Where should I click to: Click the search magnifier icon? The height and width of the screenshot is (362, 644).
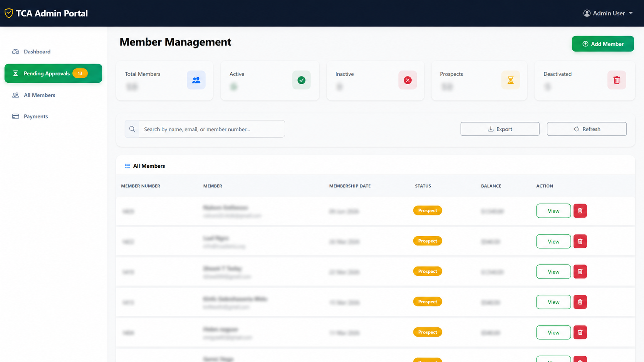(x=132, y=129)
